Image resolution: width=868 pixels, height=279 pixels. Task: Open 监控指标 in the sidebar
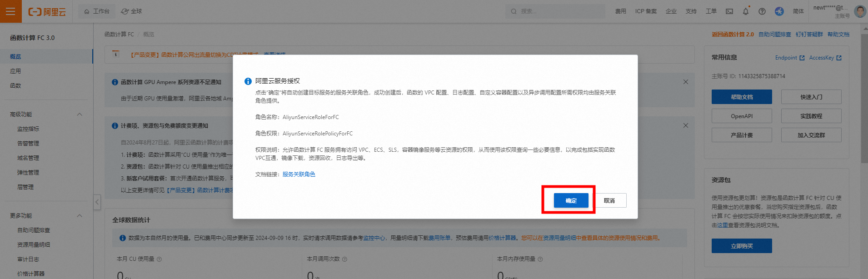[x=28, y=129]
